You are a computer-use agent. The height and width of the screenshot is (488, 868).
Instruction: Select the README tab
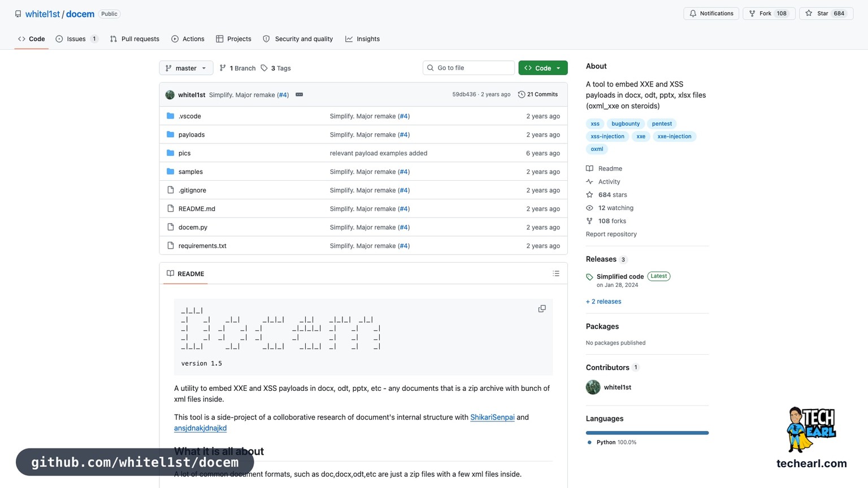coord(185,274)
